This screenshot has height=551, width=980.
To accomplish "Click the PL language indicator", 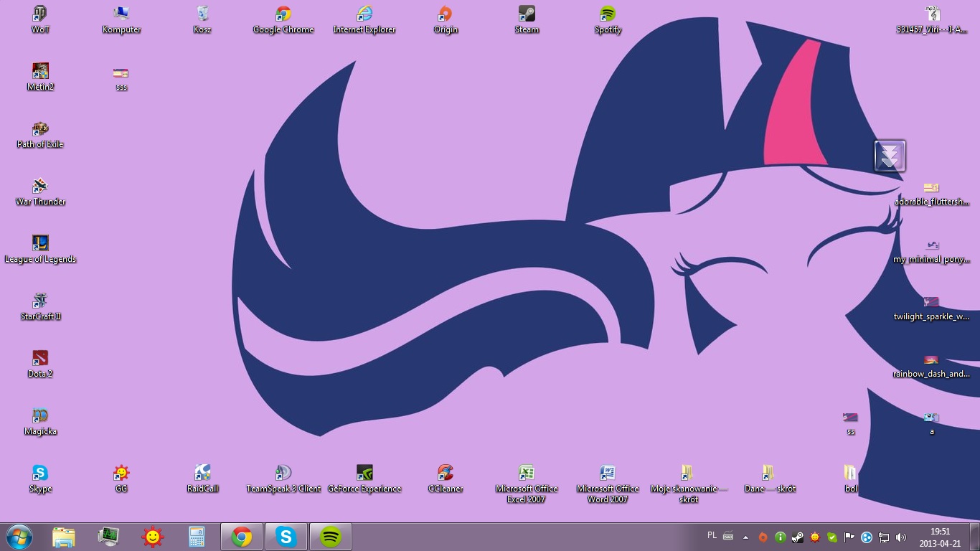I will click(x=712, y=535).
